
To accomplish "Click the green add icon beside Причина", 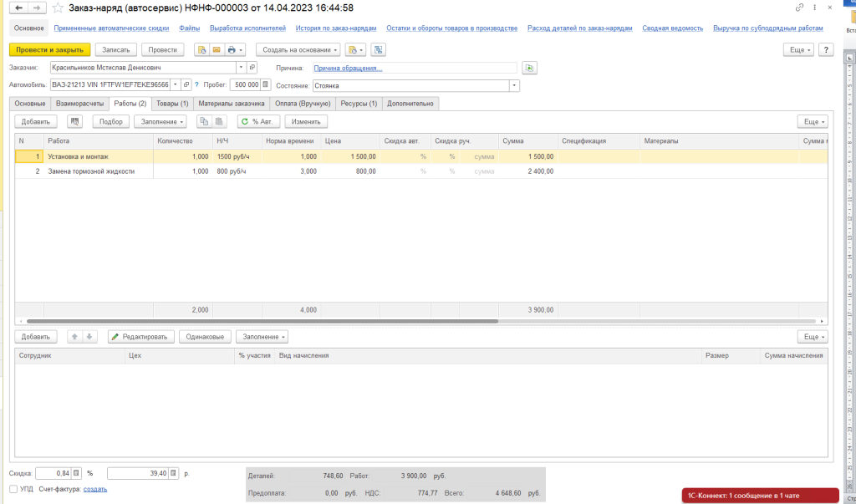I will 529,69.
